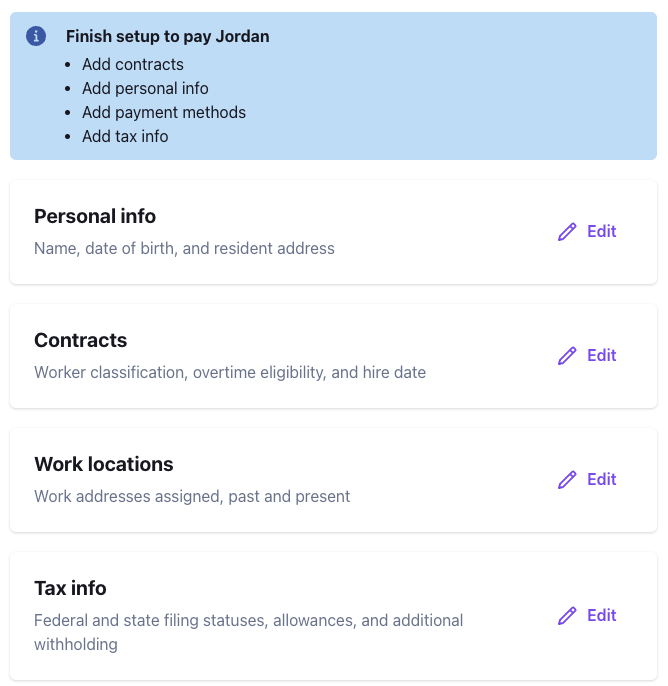The image size is (668, 686).
Task: Click the pencil icon for Work locations
Action: 567,480
